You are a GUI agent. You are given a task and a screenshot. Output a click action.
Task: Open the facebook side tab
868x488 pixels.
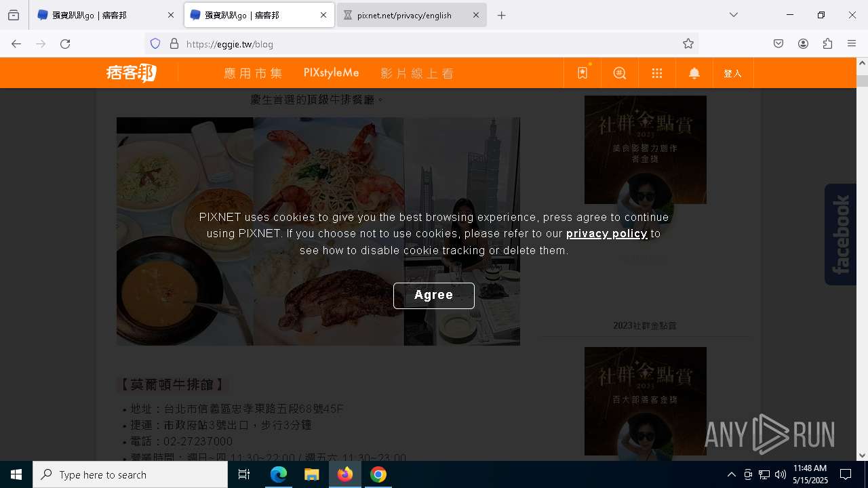click(840, 235)
